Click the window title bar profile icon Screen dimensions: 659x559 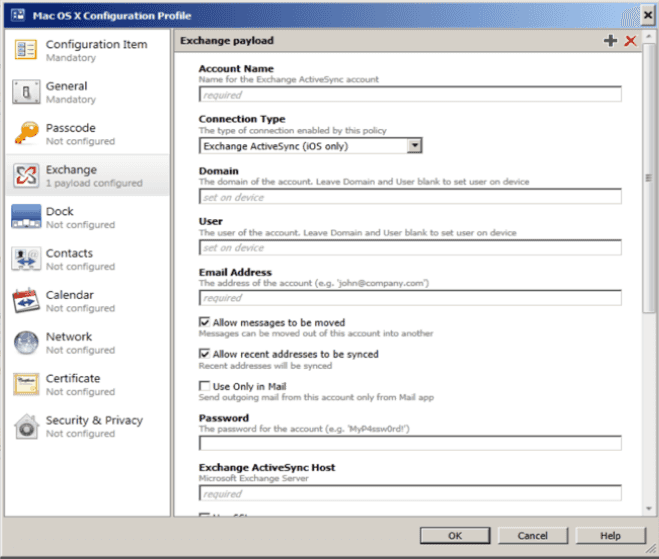[18, 15]
